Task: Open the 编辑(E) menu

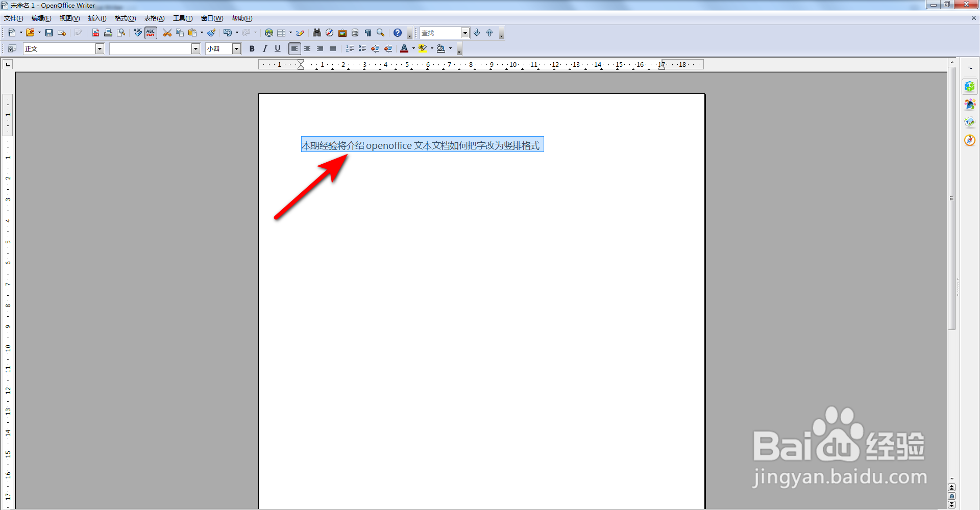Action: point(41,18)
